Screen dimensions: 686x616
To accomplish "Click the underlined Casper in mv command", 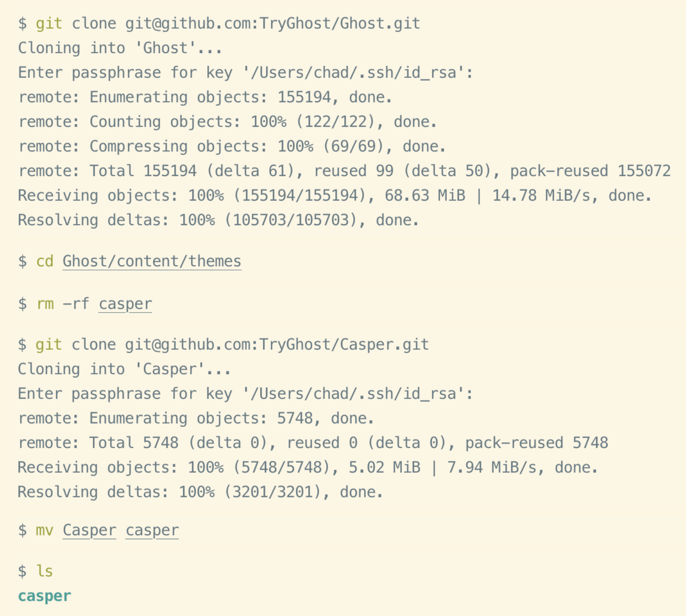I will point(90,530).
